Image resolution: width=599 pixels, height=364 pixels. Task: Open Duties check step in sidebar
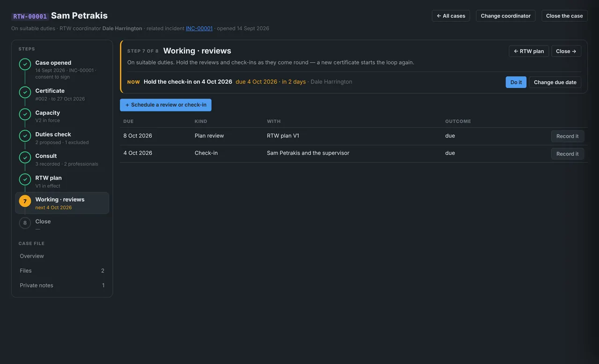pyautogui.click(x=62, y=138)
